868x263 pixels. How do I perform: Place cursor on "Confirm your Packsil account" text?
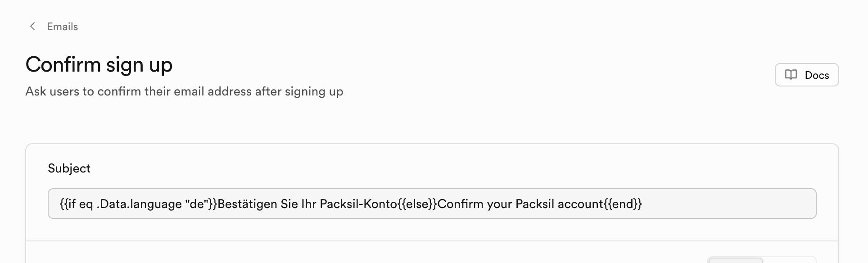(x=520, y=204)
